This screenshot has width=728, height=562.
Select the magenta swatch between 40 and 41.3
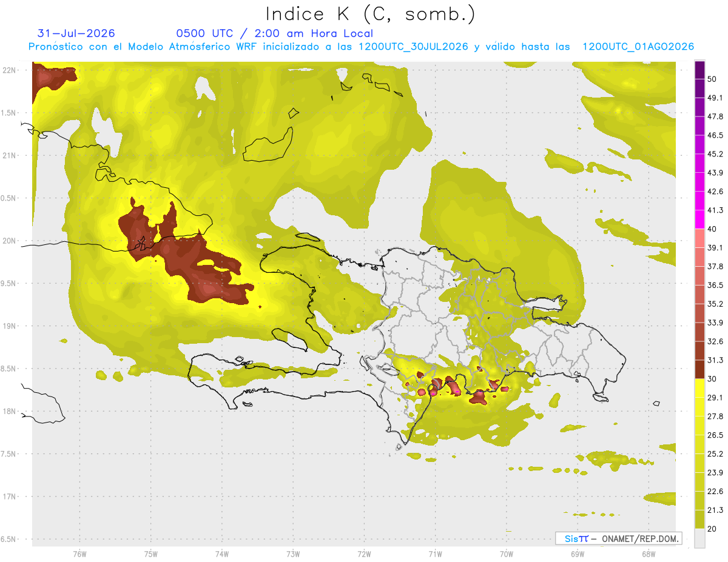click(x=699, y=219)
